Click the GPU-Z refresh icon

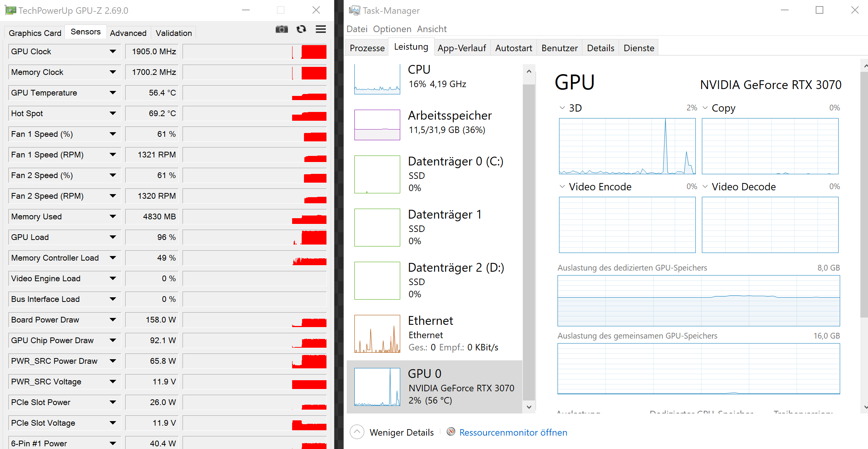click(x=301, y=29)
